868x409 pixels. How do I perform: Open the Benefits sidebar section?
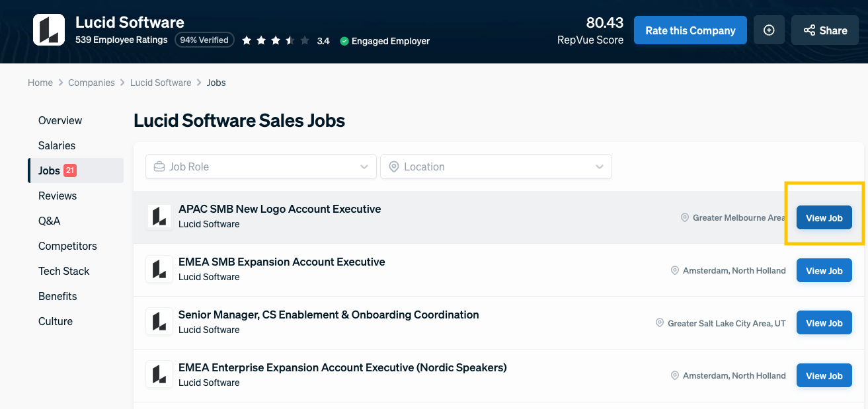point(58,296)
